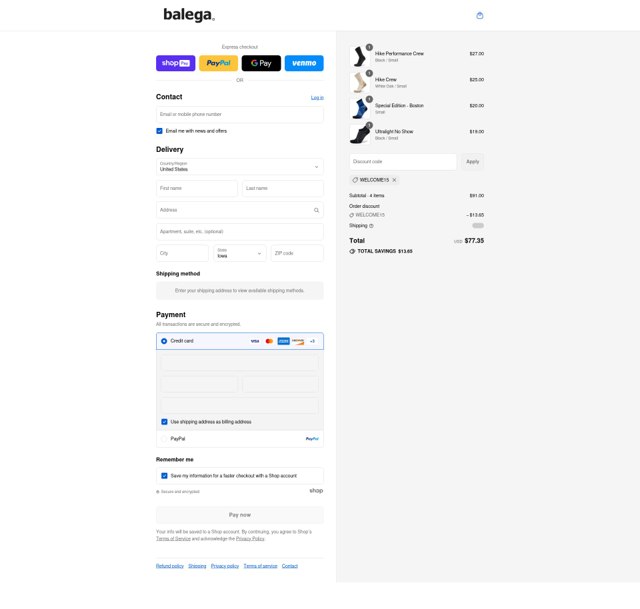The width and height of the screenshot is (640, 609).
Task: Select the PayPal payment radio option
Action: [164, 439]
